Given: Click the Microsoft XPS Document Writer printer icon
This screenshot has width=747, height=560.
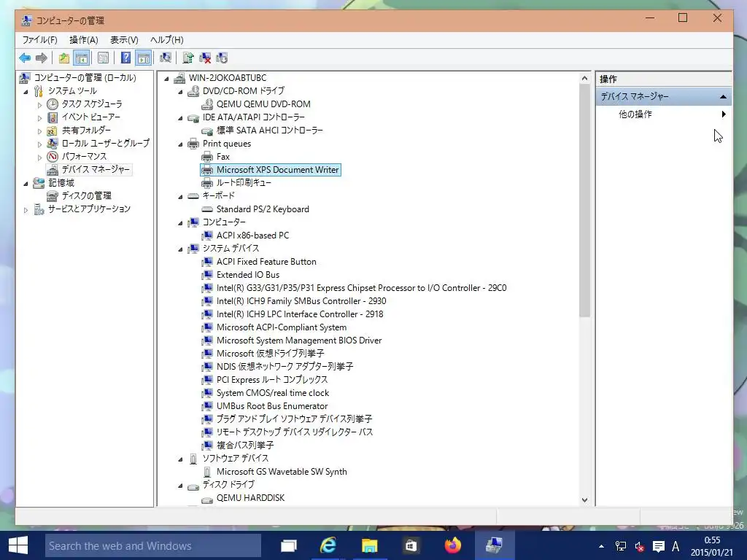Looking at the screenshot, I should pyautogui.click(x=206, y=170).
